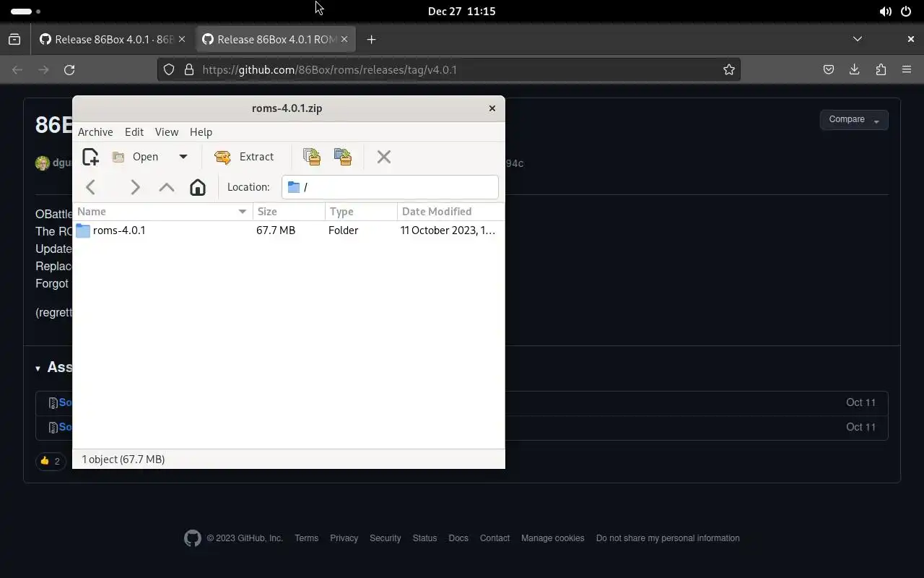Open the Privacy footer link
The height and width of the screenshot is (578, 924).
click(x=344, y=538)
